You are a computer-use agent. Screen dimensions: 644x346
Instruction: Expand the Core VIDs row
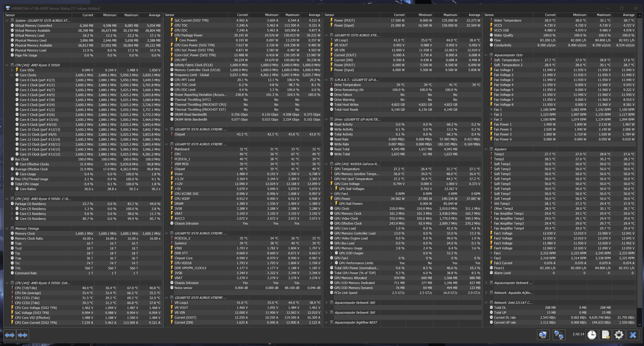(x=12, y=70)
